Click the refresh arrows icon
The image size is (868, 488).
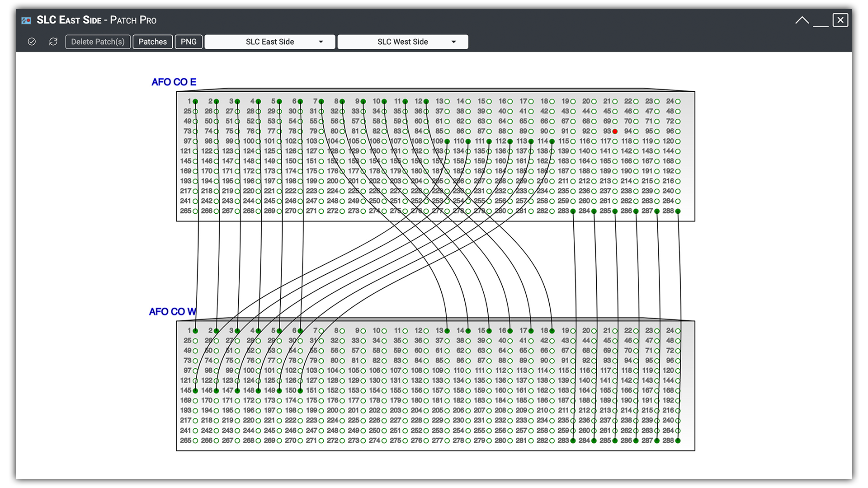[53, 42]
